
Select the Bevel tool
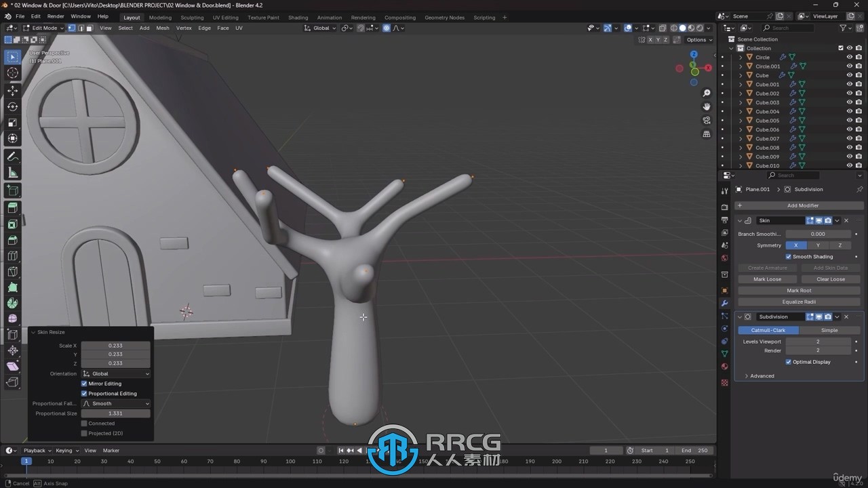coord(12,240)
